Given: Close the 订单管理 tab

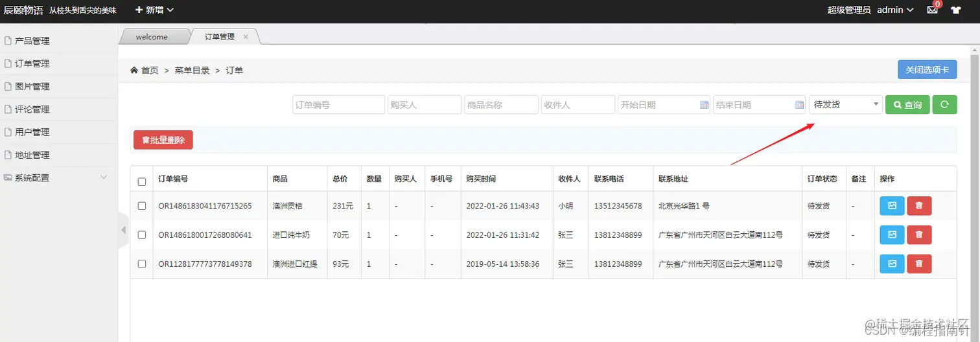Looking at the screenshot, I should point(246,37).
